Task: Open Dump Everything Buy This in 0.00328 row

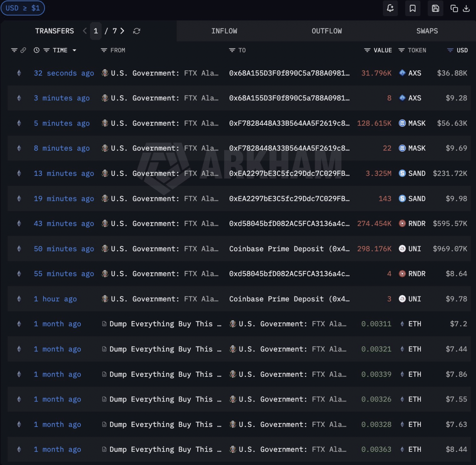Action: [165, 424]
